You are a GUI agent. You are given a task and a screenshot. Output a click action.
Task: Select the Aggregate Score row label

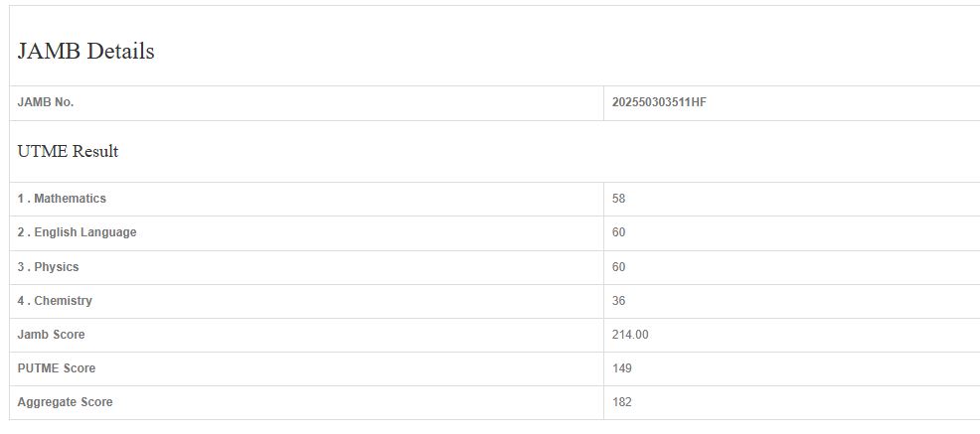pos(65,402)
